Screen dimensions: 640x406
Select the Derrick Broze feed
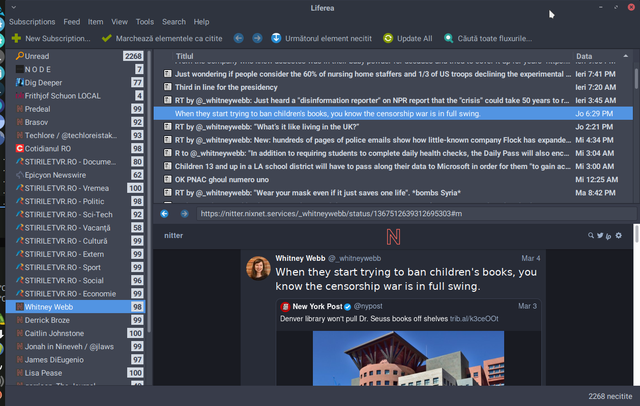pyautogui.click(x=76, y=320)
